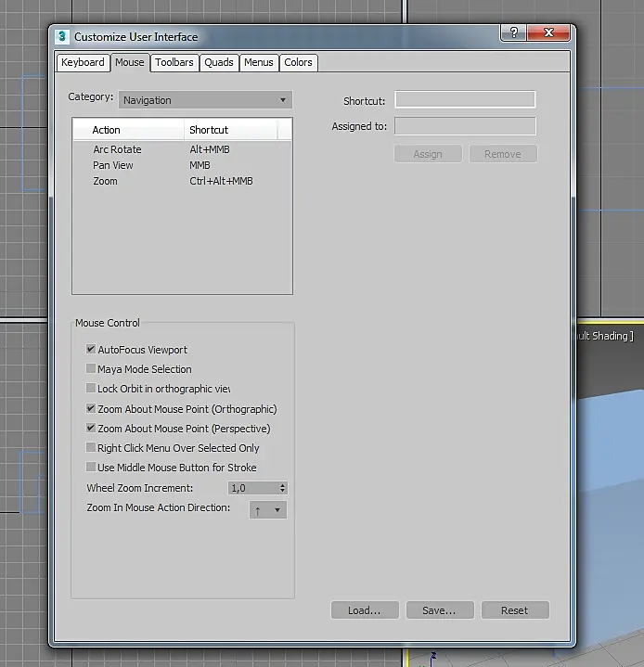Enable Lock Orbit in orthographic view

[91, 388]
